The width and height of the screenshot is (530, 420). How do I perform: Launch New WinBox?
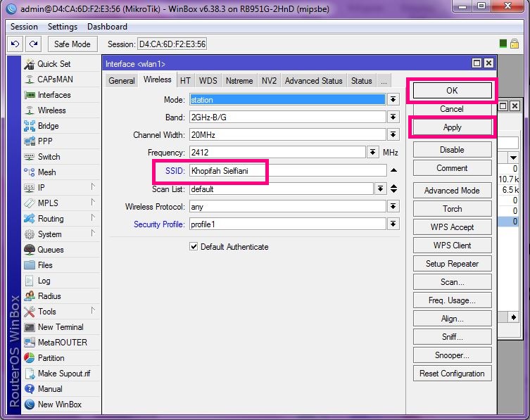(61, 405)
